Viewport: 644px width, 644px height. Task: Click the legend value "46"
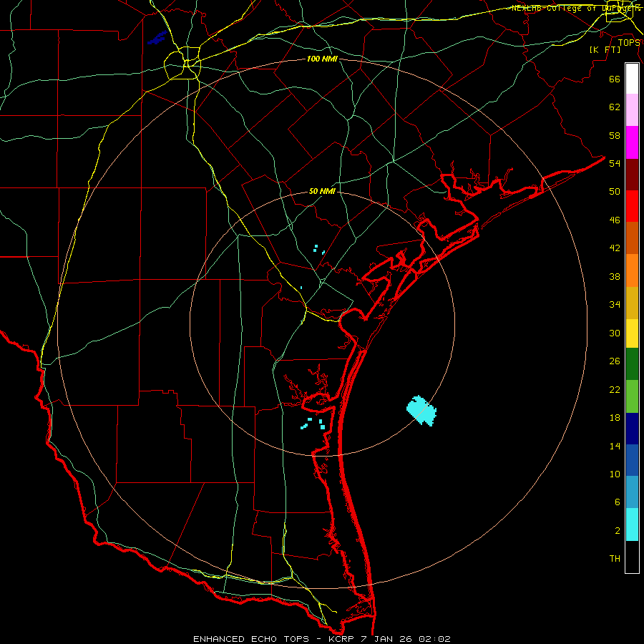point(615,220)
